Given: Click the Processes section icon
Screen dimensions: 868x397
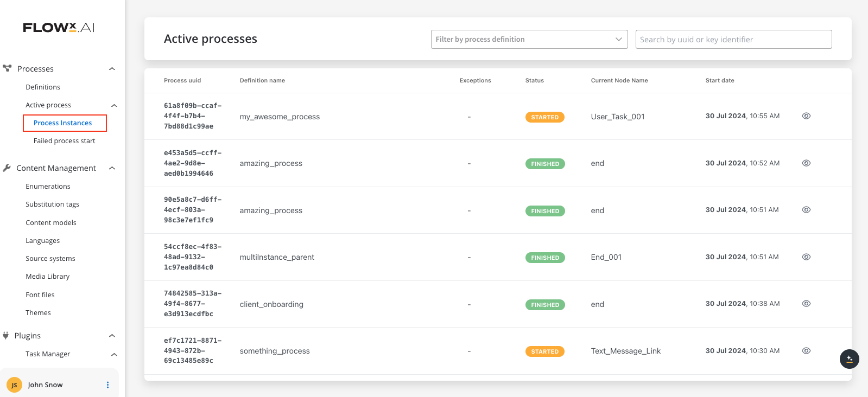Looking at the screenshot, I should (x=7, y=68).
